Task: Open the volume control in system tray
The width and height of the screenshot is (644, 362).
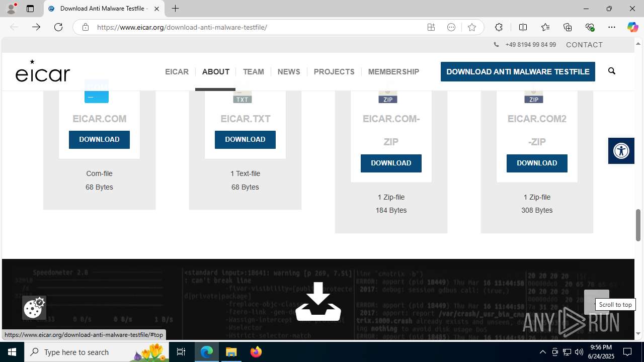Action: (579, 352)
